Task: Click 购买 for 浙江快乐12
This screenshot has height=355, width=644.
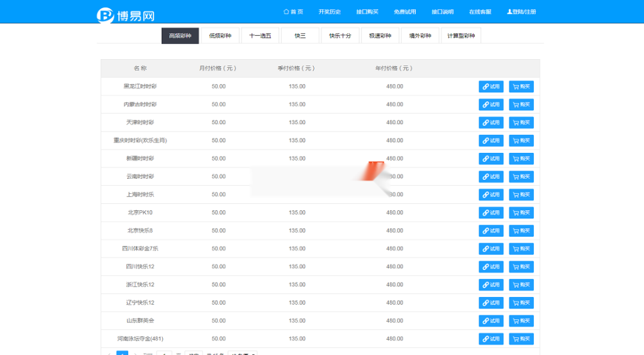Action: point(521,285)
